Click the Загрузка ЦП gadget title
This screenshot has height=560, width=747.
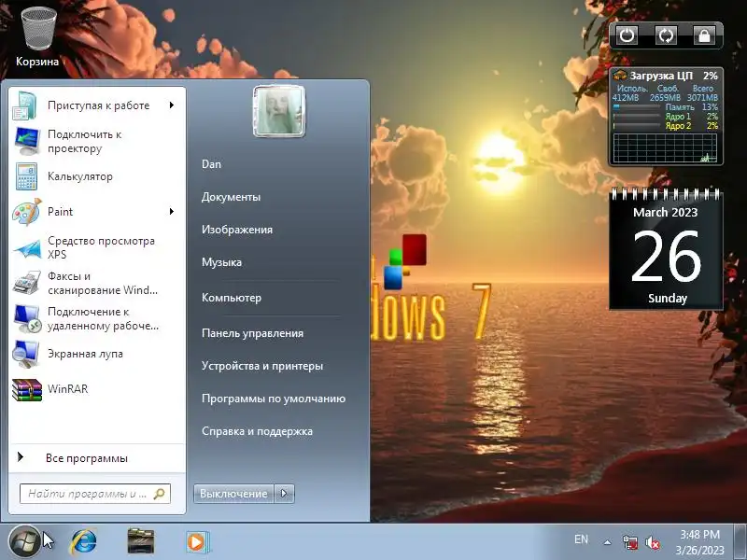[x=661, y=76]
